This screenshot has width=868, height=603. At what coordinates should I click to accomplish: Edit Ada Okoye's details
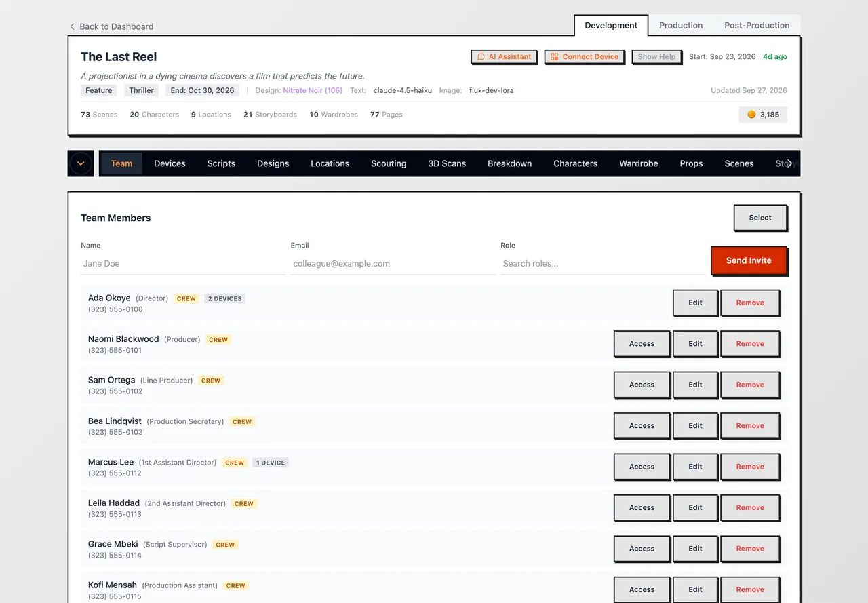(x=695, y=303)
